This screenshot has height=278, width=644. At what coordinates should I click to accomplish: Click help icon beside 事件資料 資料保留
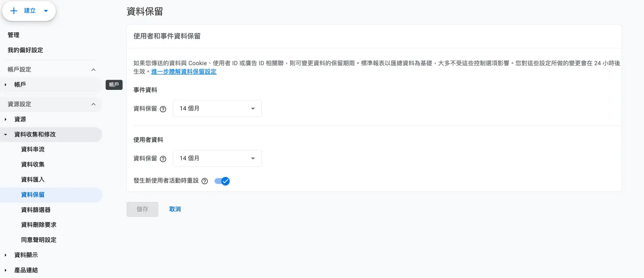coord(163,109)
